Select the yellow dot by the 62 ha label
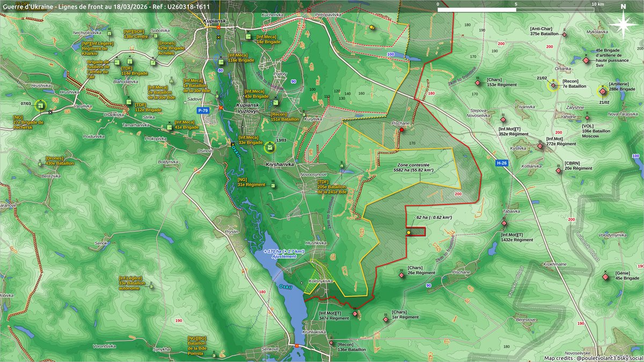Image resolution: width=644 pixels, height=362 pixels. pos(408,233)
